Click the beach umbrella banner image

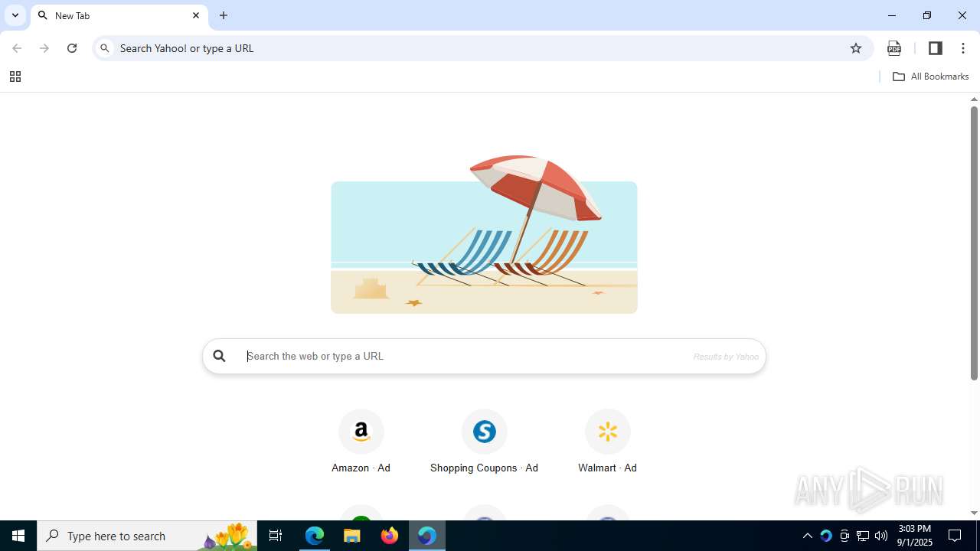pos(484,235)
